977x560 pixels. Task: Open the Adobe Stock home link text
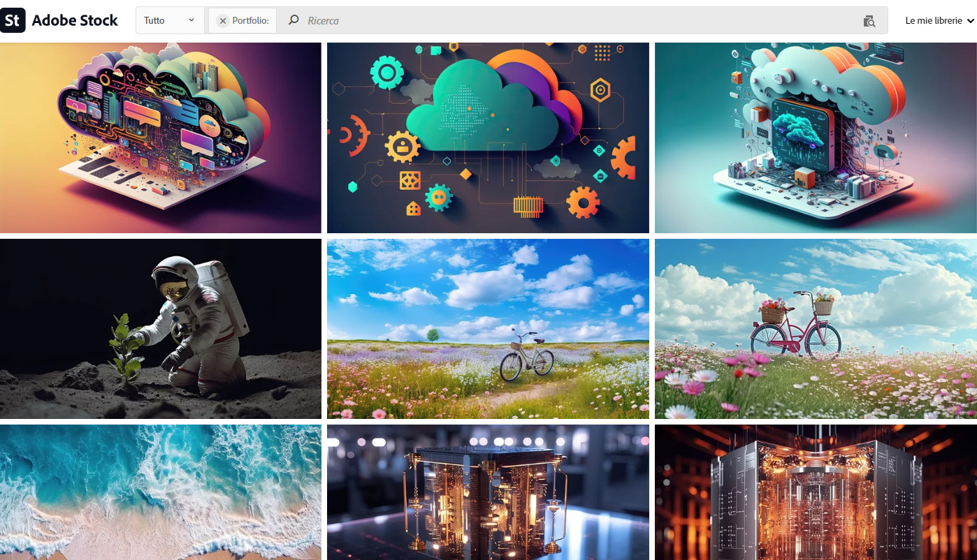click(75, 20)
